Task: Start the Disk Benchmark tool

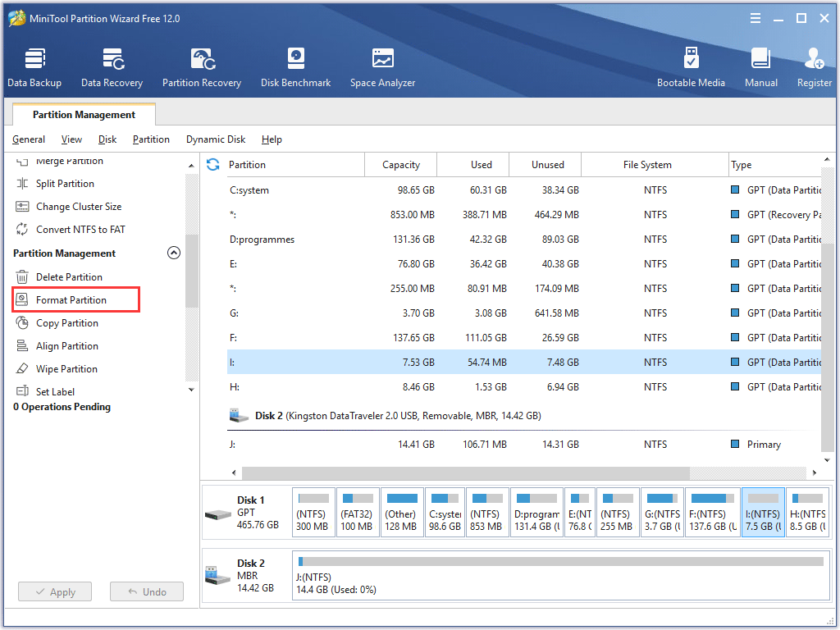Action: coord(295,67)
